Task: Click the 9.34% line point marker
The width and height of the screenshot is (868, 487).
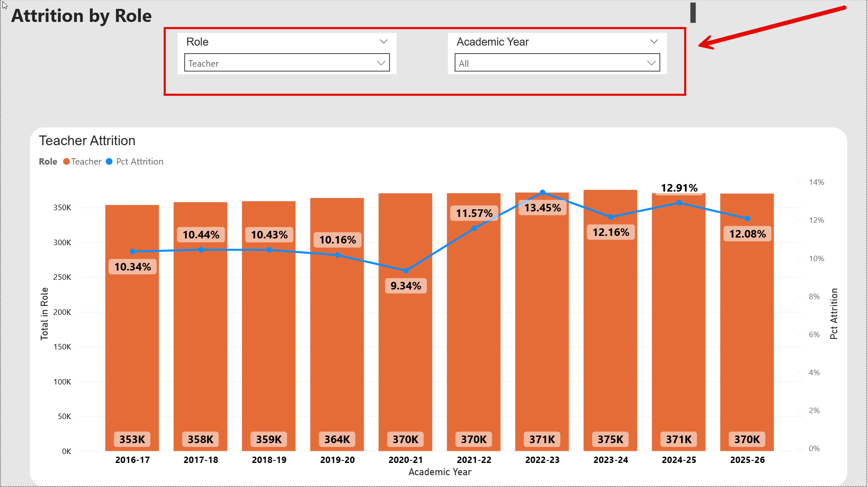Action: [x=406, y=271]
